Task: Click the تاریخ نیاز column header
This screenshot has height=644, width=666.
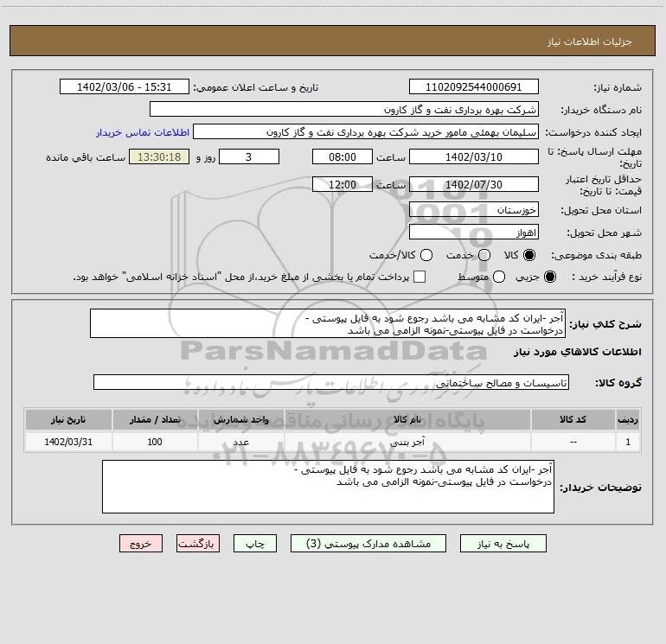Action: tap(68, 420)
